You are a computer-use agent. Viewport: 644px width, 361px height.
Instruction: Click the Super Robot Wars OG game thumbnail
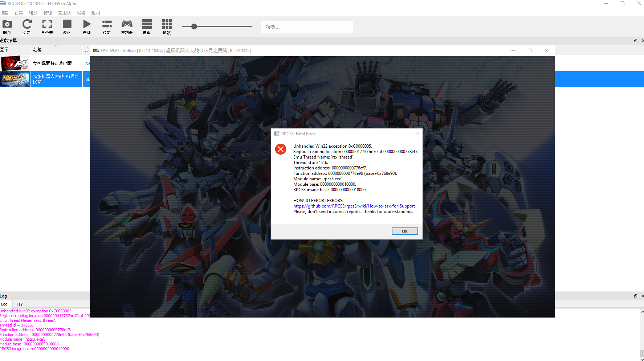click(x=15, y=79)
